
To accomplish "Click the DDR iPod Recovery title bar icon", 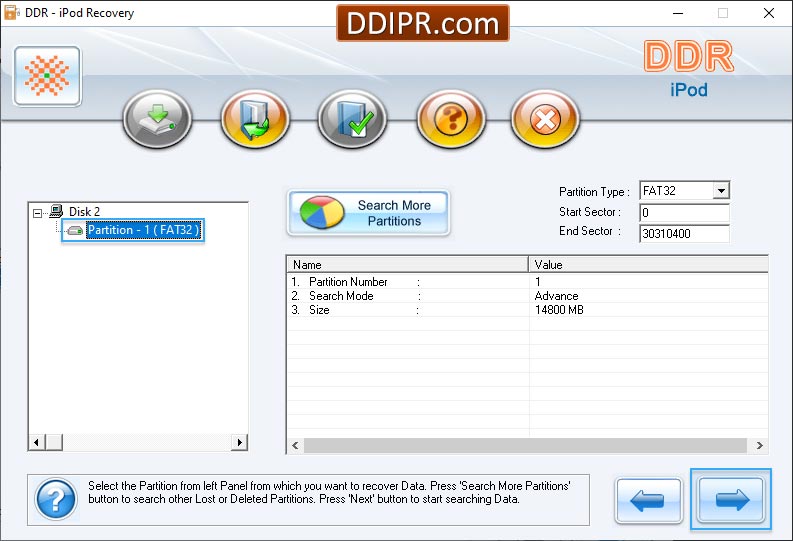I will [12, 13].
